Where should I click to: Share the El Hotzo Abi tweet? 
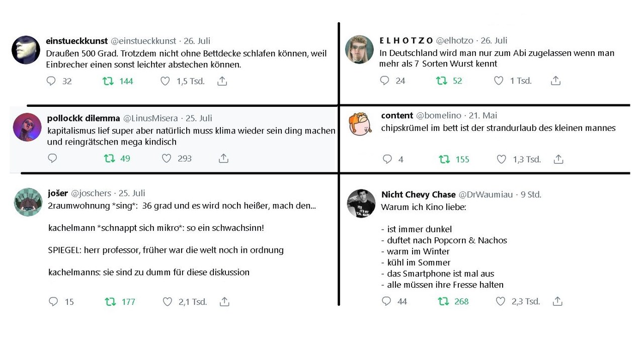coord(555,81)
